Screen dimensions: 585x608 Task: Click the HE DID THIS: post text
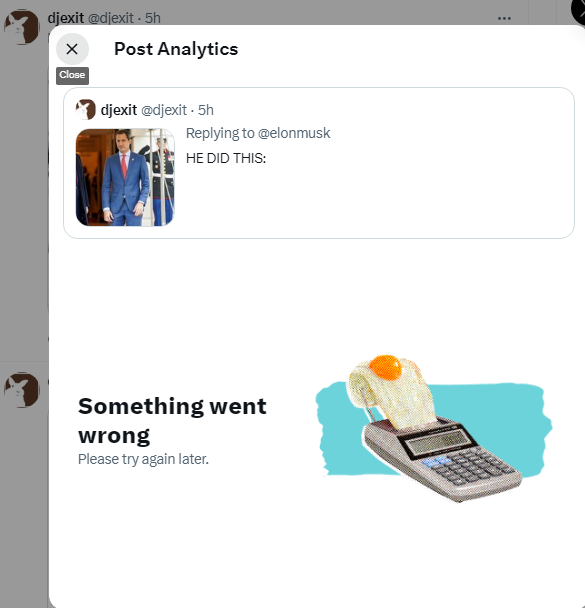[x=226, y=158]
